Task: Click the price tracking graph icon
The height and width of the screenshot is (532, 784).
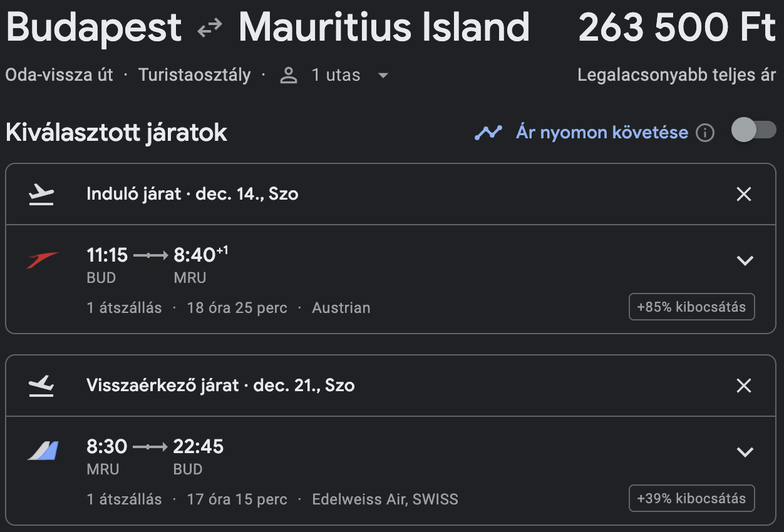Action: pos(488,133)
